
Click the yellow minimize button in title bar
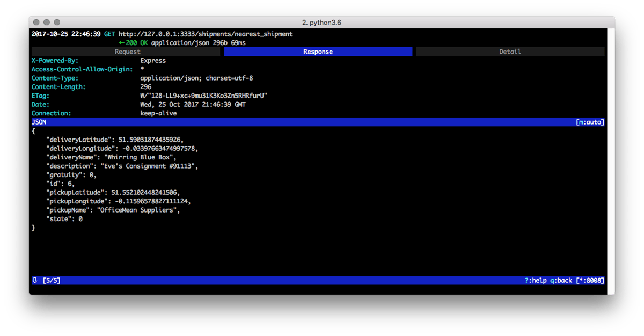click(46, 23)
